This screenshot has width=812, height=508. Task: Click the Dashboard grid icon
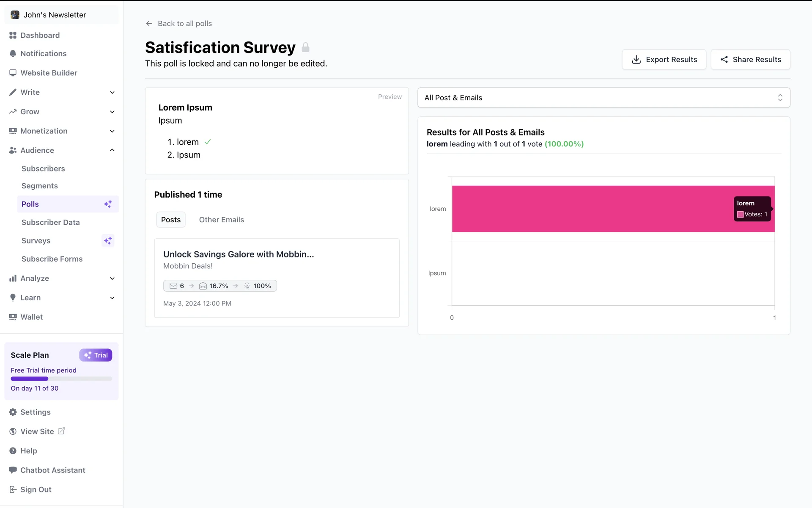[x=13, y=35]
